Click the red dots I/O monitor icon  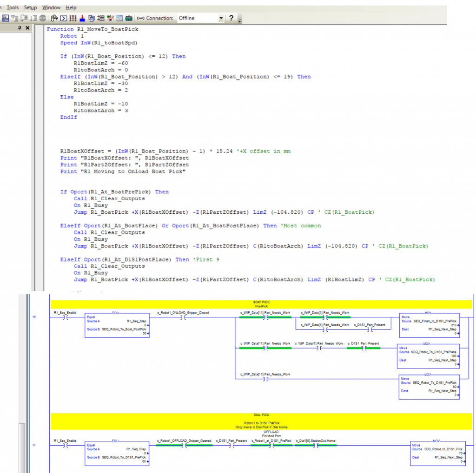tap(73, 18)
